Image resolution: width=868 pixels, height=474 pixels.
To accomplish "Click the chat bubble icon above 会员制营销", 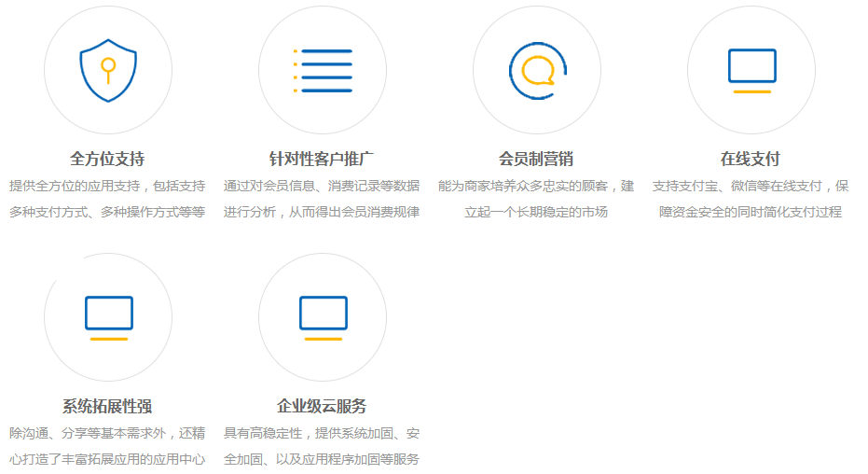I will tap(537, 70).
